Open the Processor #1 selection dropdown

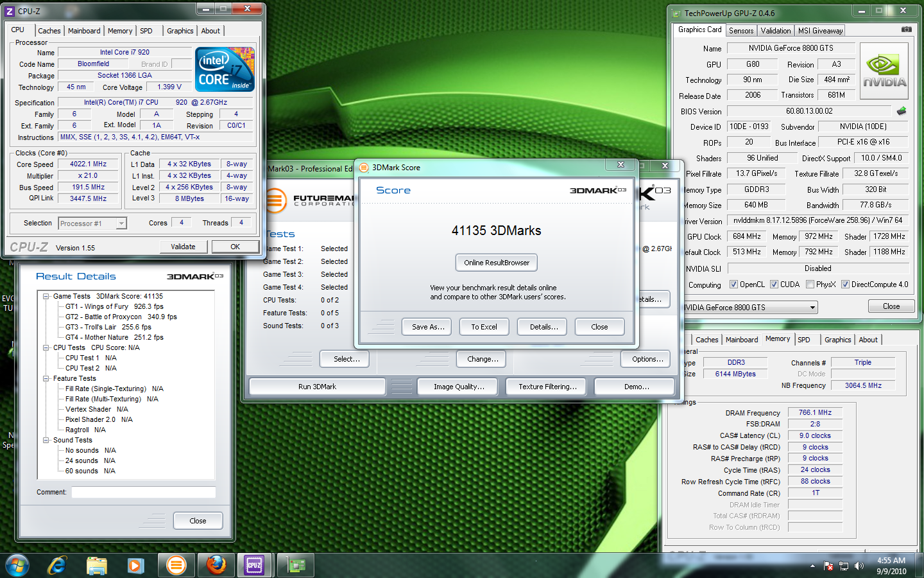click(121, 223)
